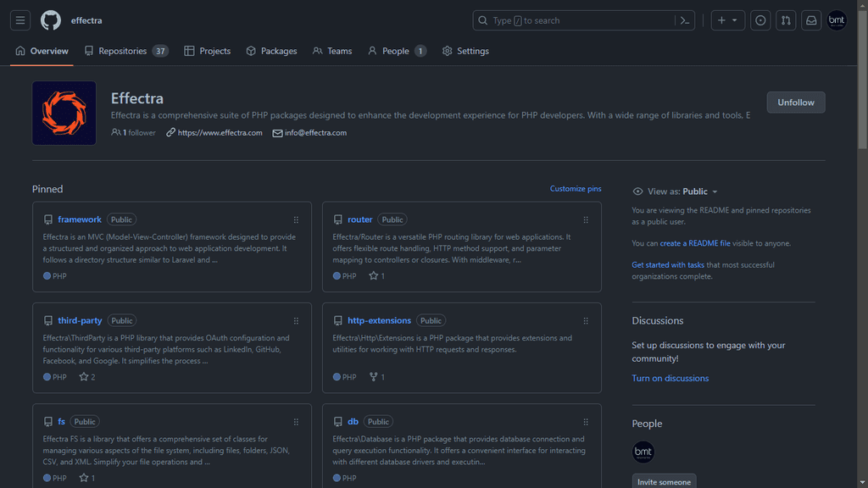Open the framework repository link

[80, 219]
